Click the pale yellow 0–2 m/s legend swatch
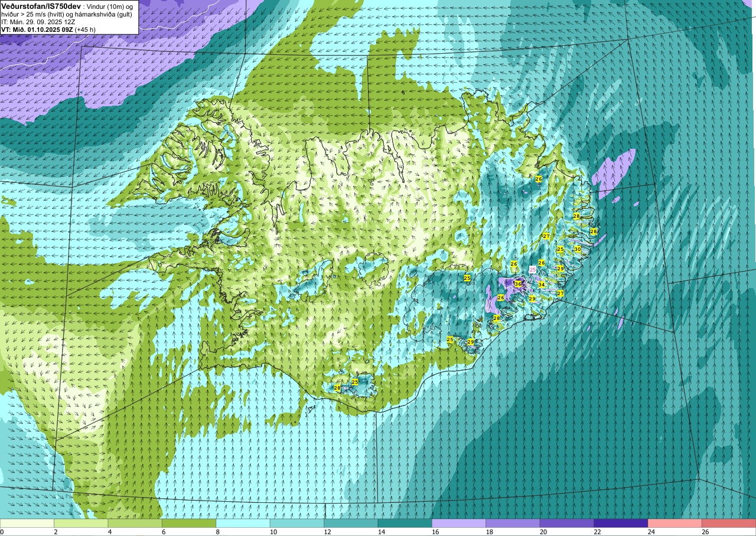756x536 pixels. point(27,524)
